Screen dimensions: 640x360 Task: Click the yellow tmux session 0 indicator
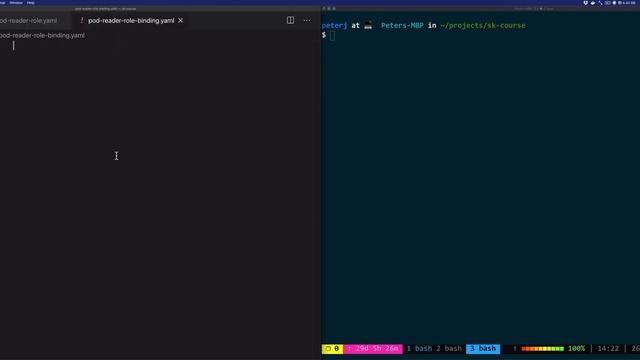pyautogui.click(x=332, y=349)
